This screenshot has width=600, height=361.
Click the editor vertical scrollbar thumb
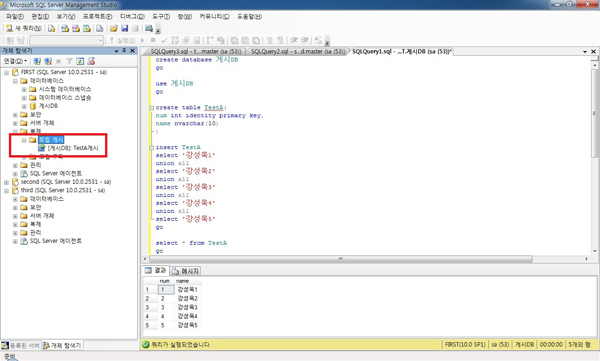[594, 113]
